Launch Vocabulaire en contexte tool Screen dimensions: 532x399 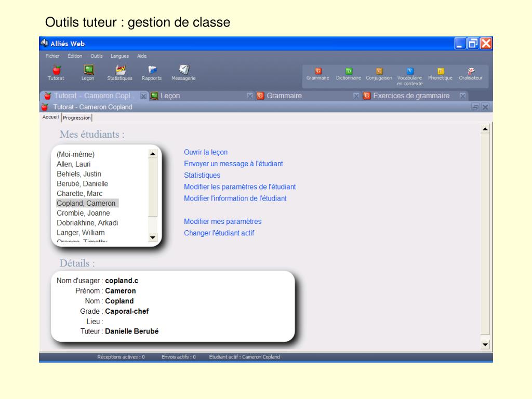pyautogui.click(x=410, y=76)
